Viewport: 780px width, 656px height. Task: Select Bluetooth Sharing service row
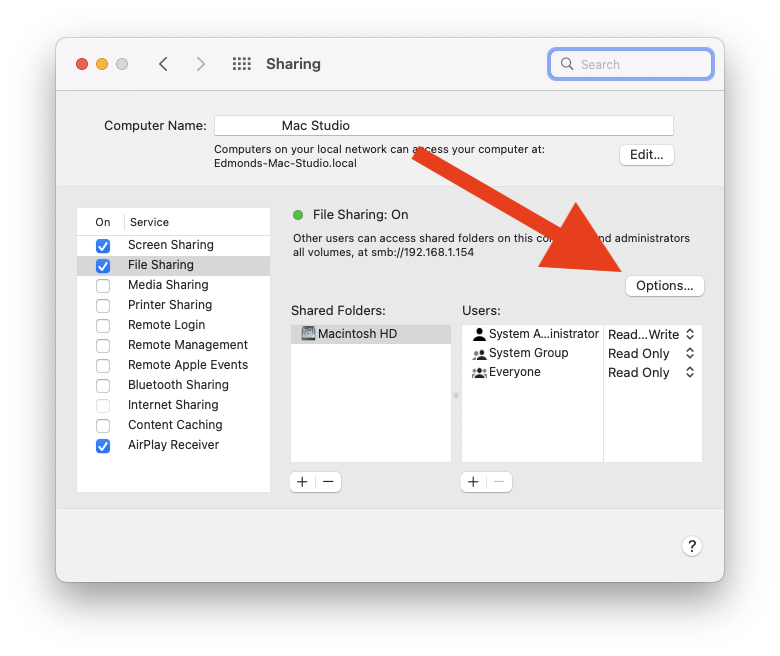point(174,385)
